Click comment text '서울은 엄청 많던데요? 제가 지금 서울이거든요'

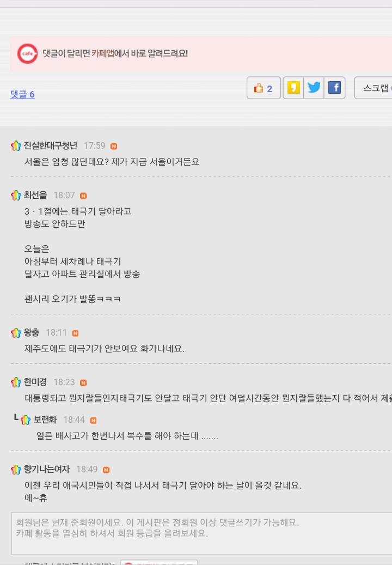click(x=112, y=162)
